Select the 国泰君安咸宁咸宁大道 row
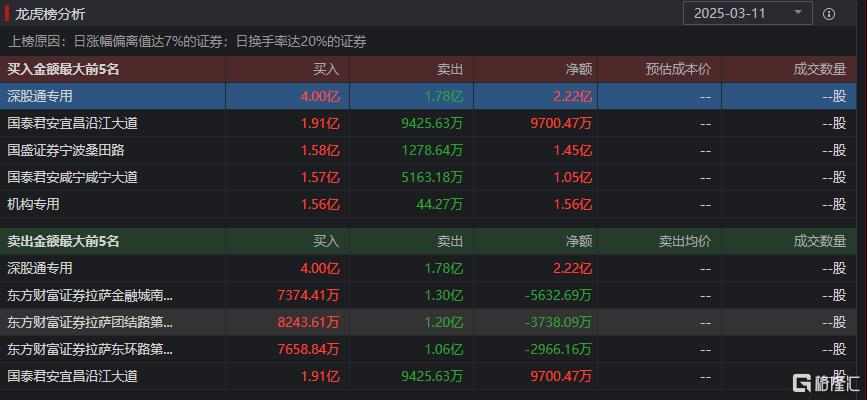 [428, 177]
